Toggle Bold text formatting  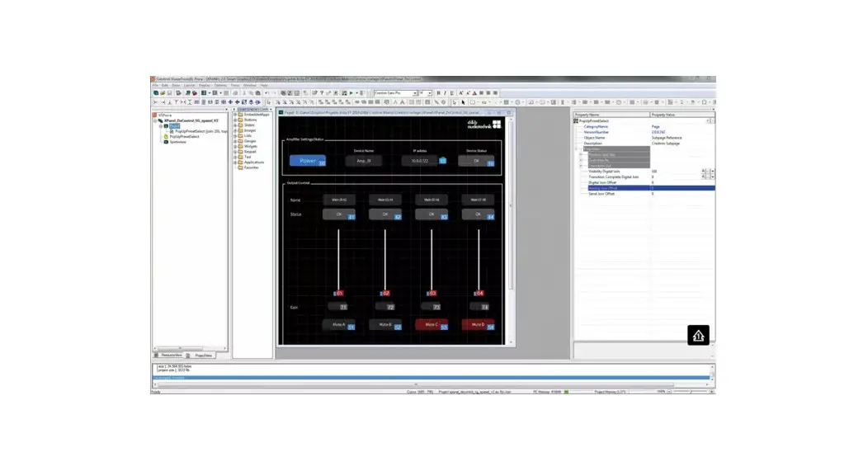(x=438, y=93)
